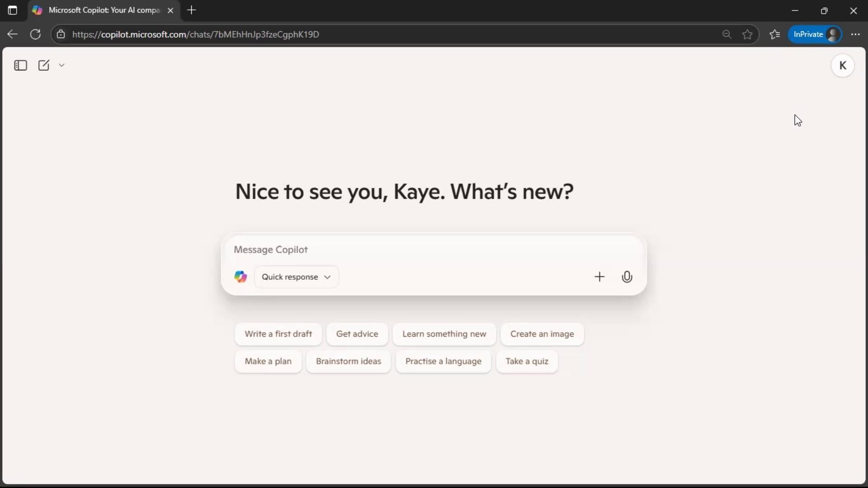Image resolution: width=868 pixels, height=488 pixels.
Task: Add page to favorites star icon
Action: (747, 34)
